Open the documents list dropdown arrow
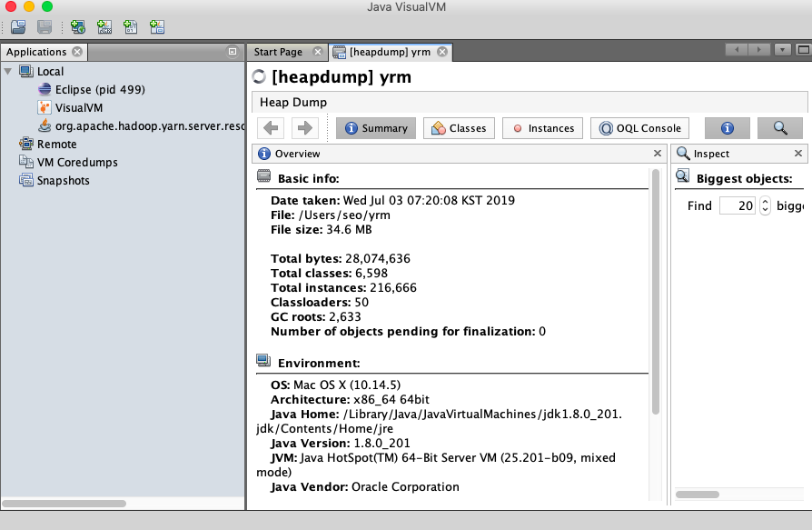This screenshot has width=812, height=530. coord(783,50)
